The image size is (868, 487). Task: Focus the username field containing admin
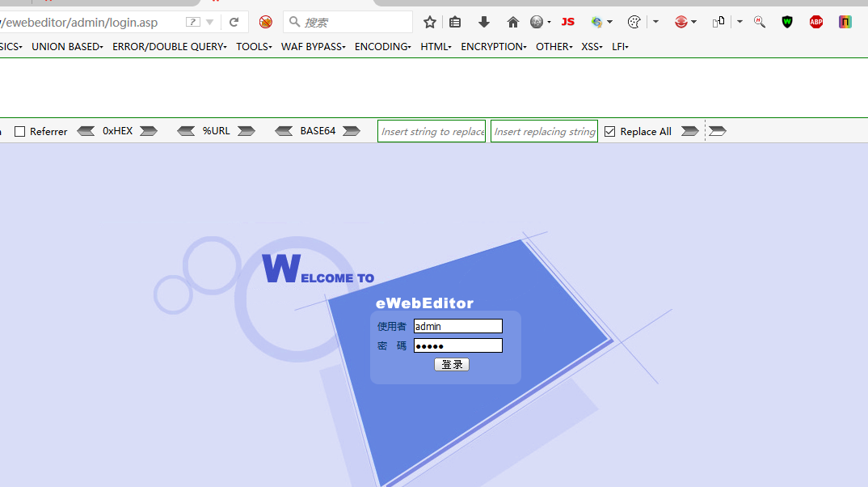pos(458,326)
